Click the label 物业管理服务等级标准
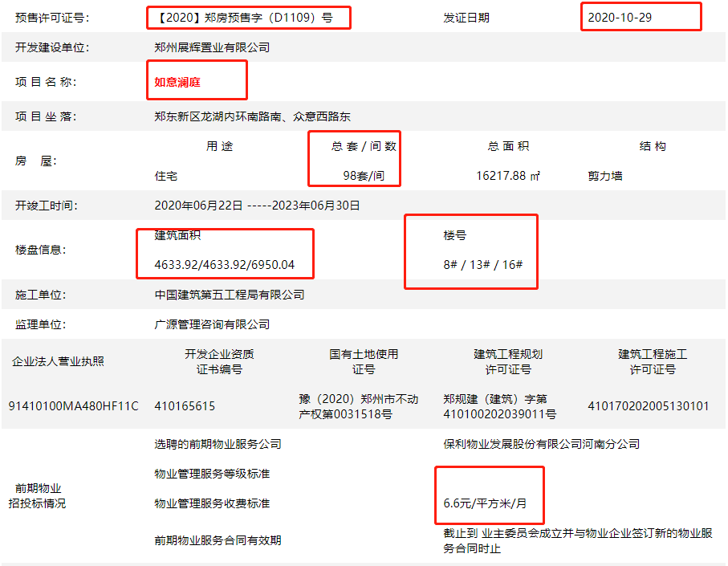The image size is (728, 566). point(212,474)
